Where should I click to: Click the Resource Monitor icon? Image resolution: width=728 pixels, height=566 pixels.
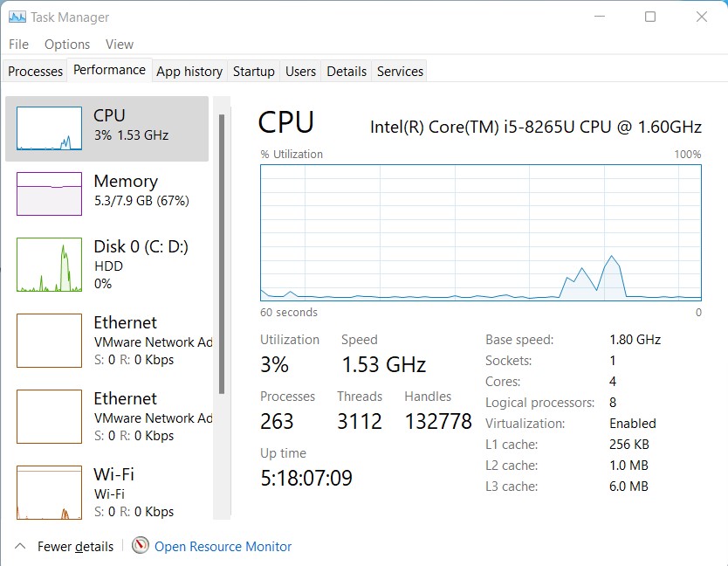[140, 546]
